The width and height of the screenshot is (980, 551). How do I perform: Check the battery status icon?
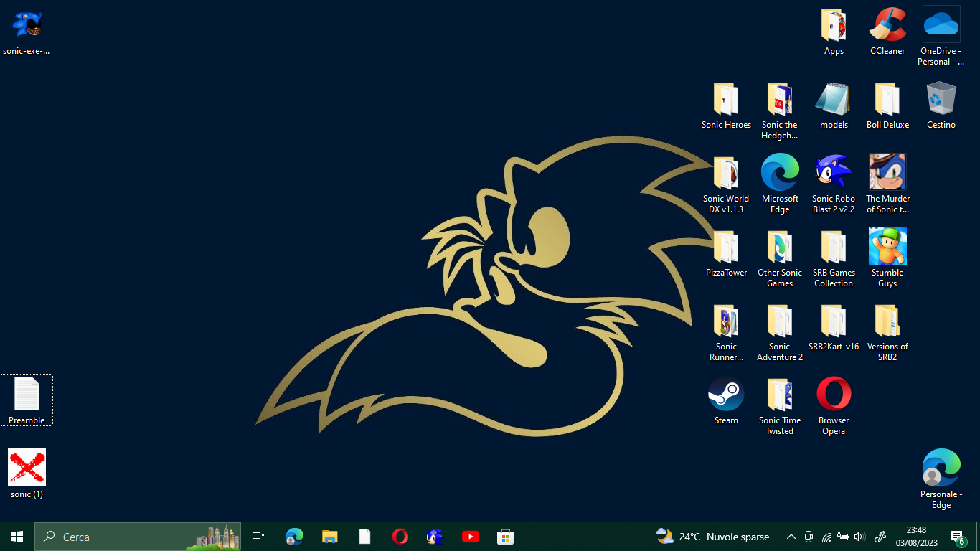(x=843, y=537)
